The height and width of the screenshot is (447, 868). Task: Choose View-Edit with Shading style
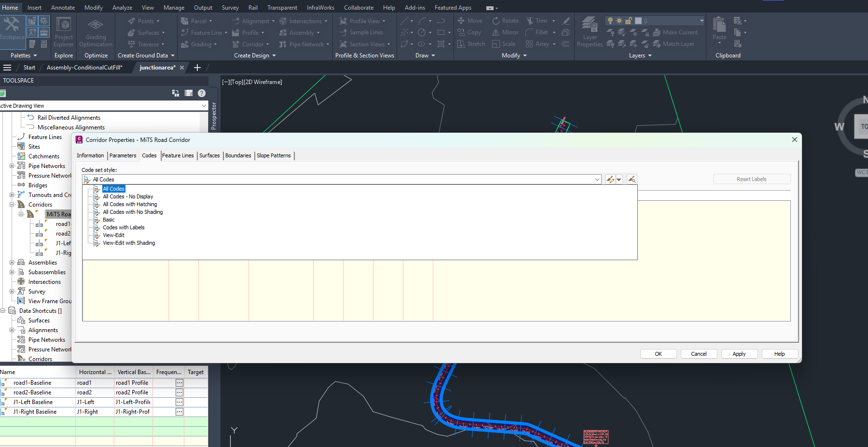tap(129, 243)
